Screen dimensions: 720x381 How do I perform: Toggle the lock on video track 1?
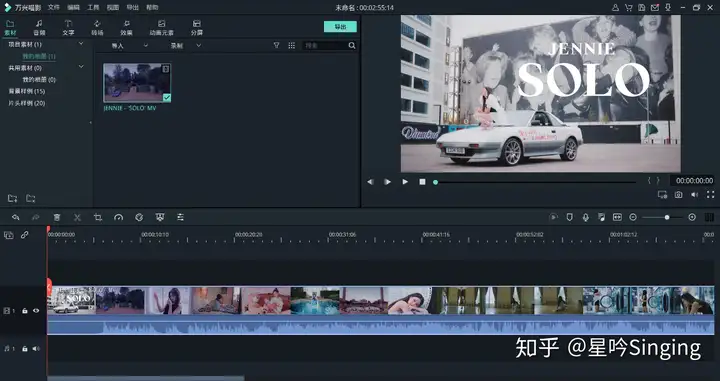pyautogui.click(x=24, y=311)
